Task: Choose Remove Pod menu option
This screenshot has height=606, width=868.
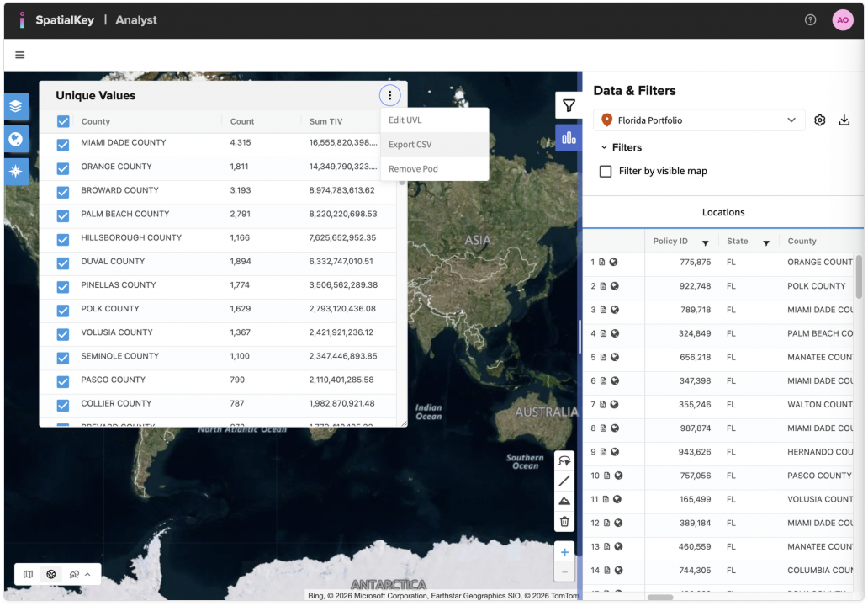Action: pyautogui.click(x=413, y=169)
